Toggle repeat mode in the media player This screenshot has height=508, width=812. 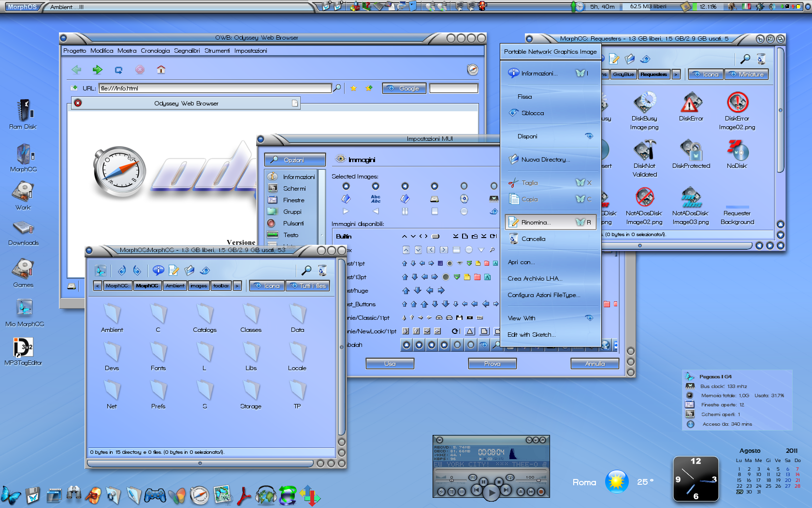[509, 478]
